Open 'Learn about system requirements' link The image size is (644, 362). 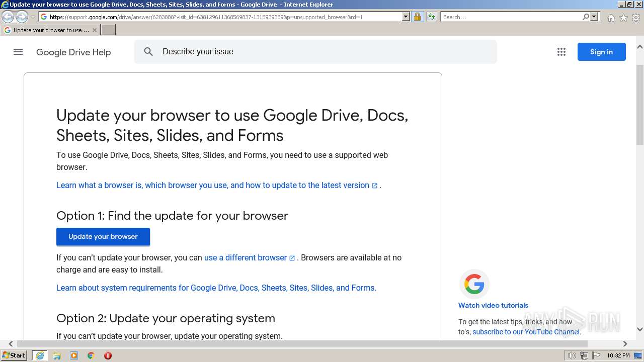(x=216, y=288)
